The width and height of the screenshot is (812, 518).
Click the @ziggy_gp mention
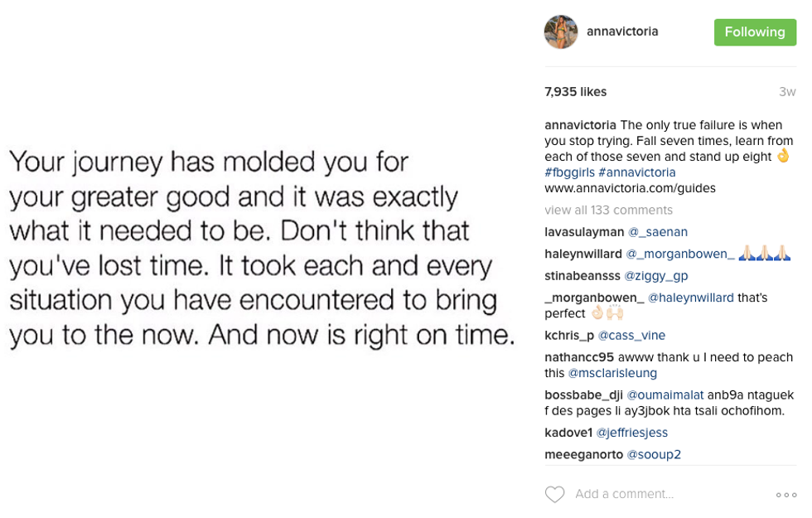coord(655,275)
